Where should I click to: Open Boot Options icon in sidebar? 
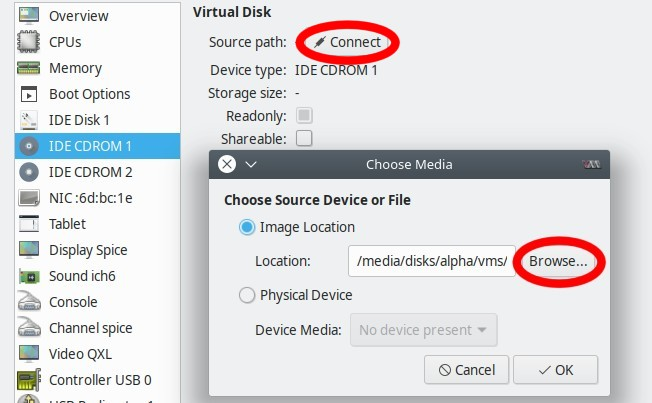click(x=28, y=94)
